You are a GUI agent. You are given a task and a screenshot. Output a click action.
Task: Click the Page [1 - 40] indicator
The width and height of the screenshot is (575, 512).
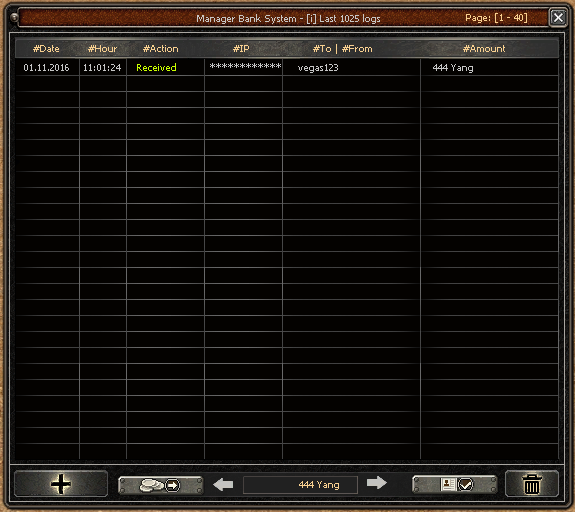(497, 18)
